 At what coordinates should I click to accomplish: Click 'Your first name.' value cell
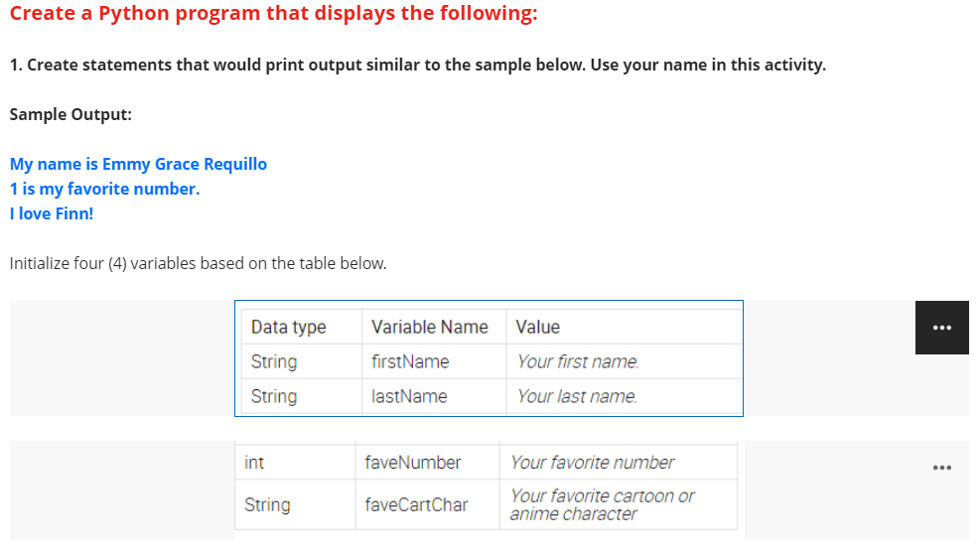pos(624,361)
